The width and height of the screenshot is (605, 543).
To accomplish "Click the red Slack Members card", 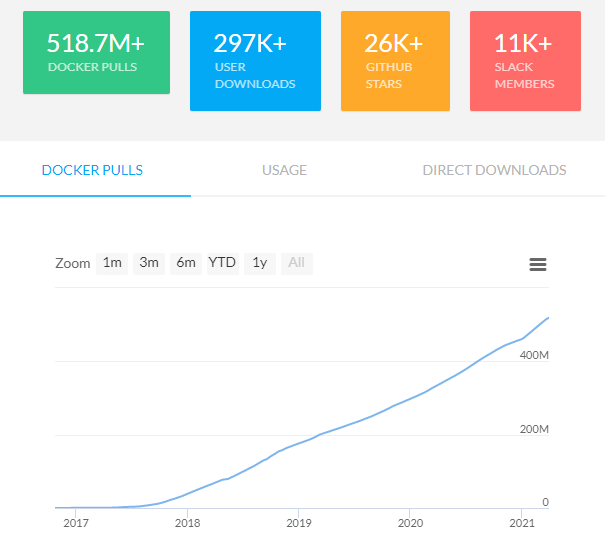I will (x=525, y=60).
